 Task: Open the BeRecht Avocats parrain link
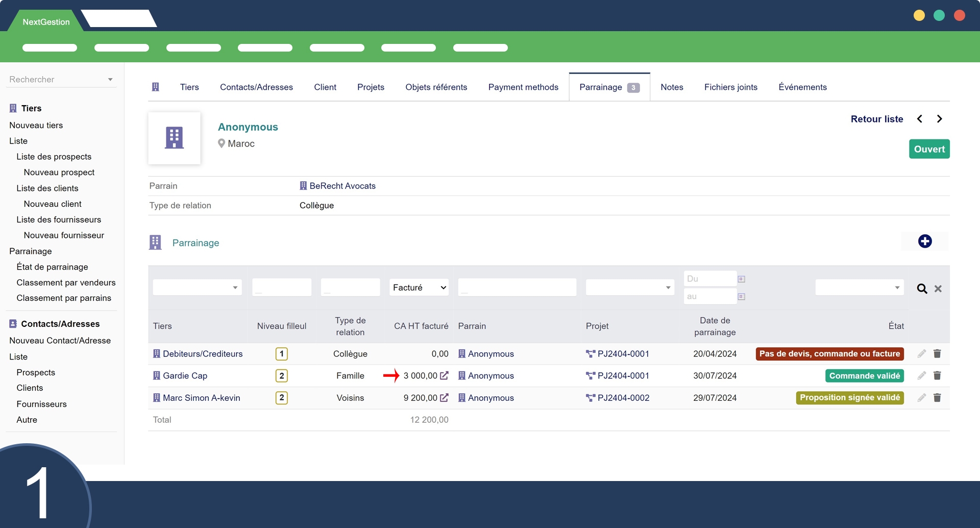tap(342, 186)
